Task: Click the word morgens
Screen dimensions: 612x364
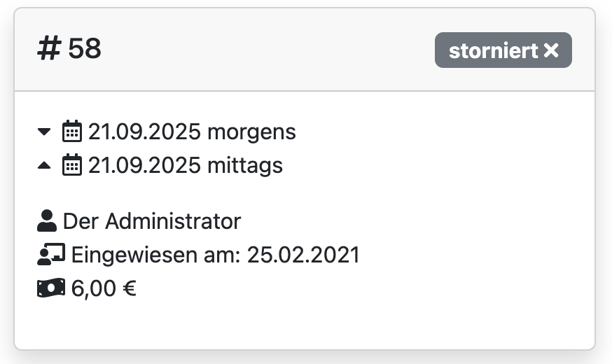Action: click(252, 132)
